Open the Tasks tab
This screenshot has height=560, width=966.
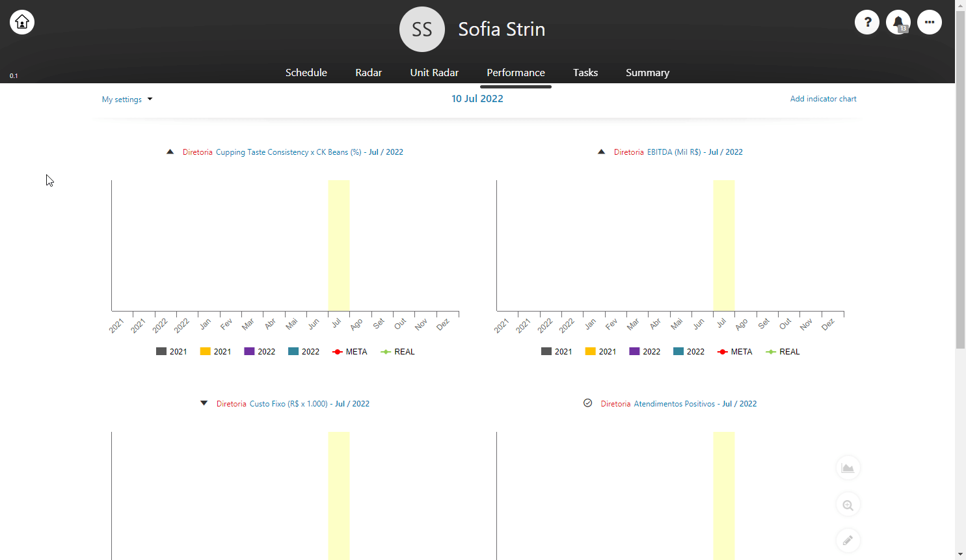coord(585,73)
